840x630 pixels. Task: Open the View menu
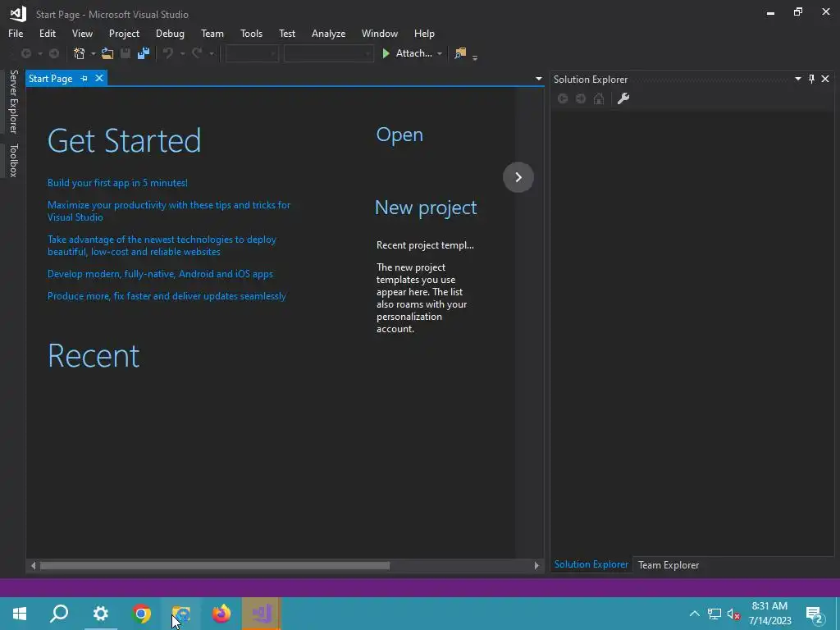82,33
